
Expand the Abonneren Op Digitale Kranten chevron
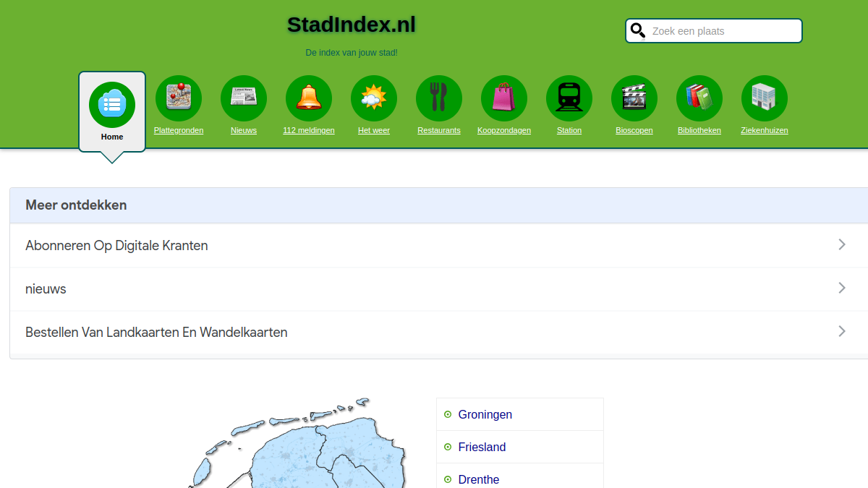tap(842, 244)
